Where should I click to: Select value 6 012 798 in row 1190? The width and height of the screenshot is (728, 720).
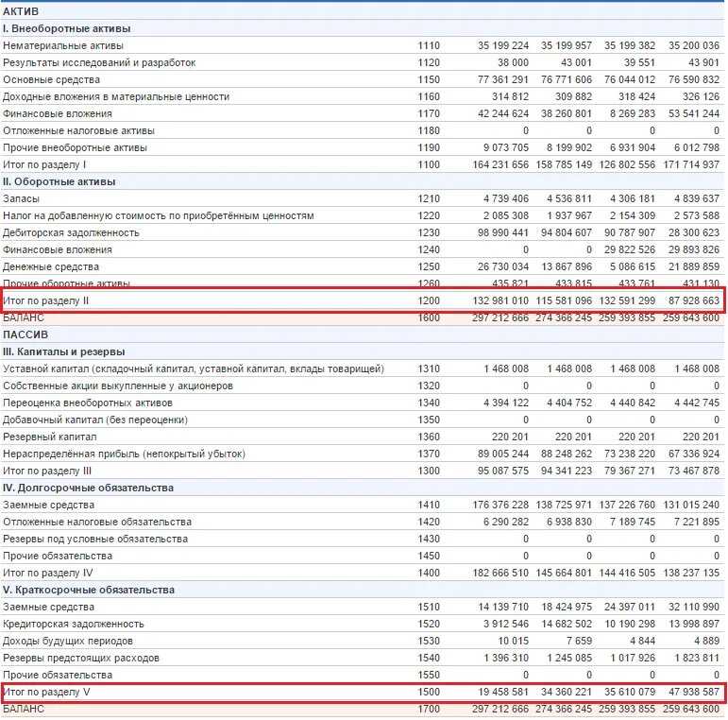697,147
